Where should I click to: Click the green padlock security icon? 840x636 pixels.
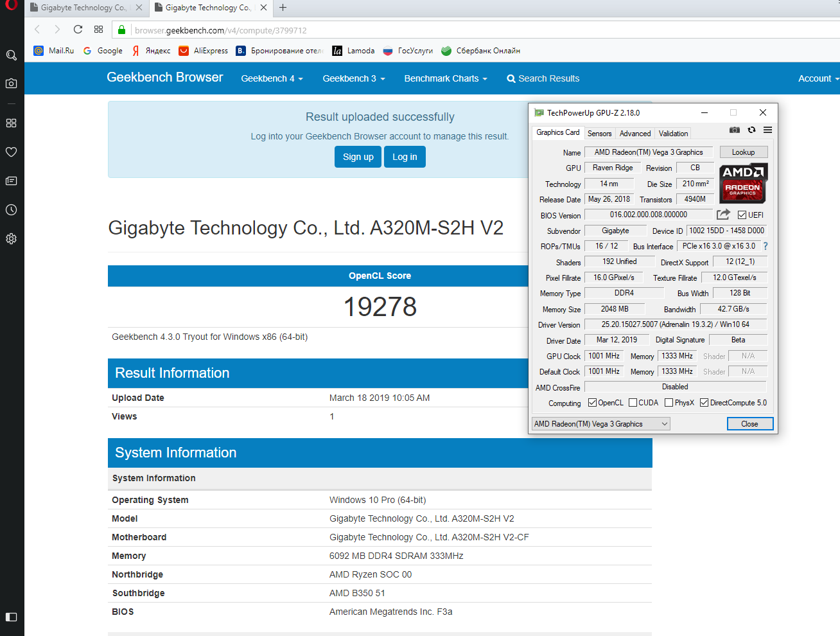click(x=121, y=30)
